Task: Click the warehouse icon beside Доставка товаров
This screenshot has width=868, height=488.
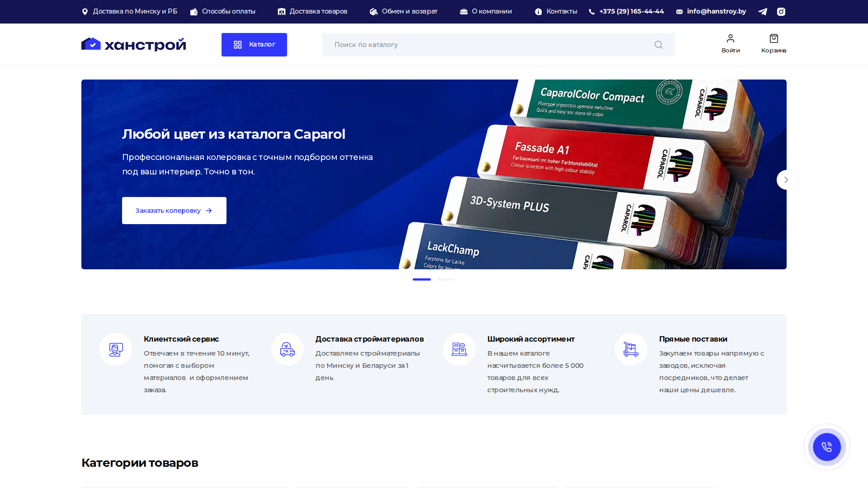Action: 282,12
